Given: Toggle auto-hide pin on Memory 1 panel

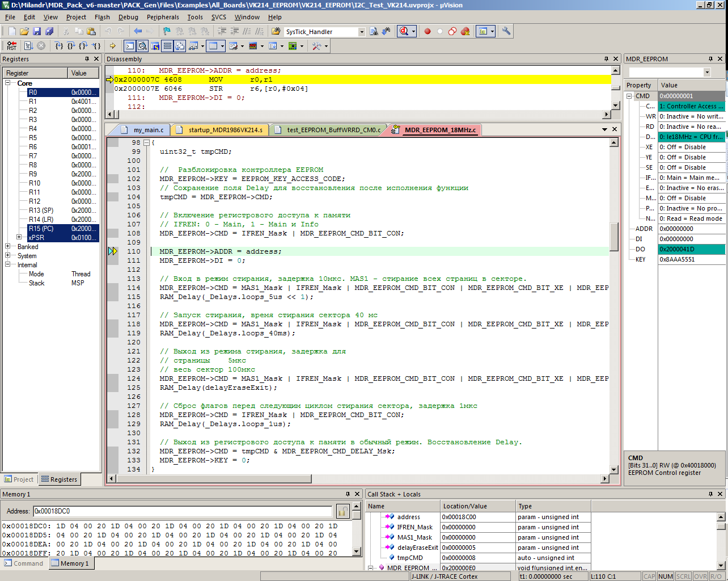Looking at the screenshot, I should click(x=348, y=494).
